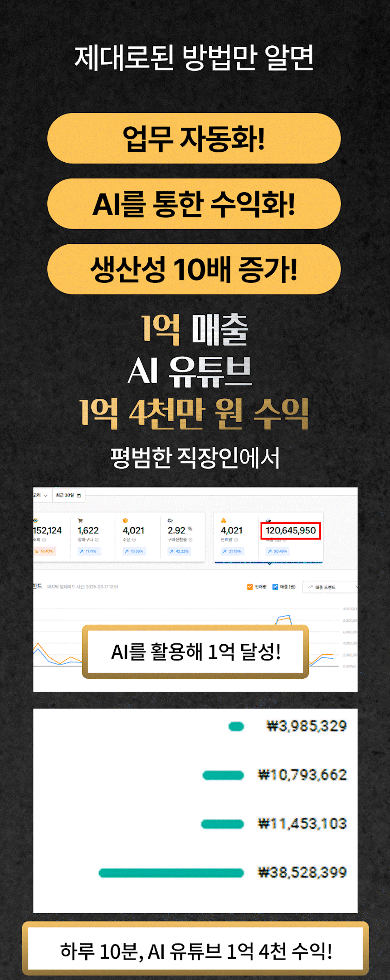Viewport: 390px width, 980px height.
Task: Open the 최근 30일 date range selector
Action: pyautogui.click(x=68, y=495)
